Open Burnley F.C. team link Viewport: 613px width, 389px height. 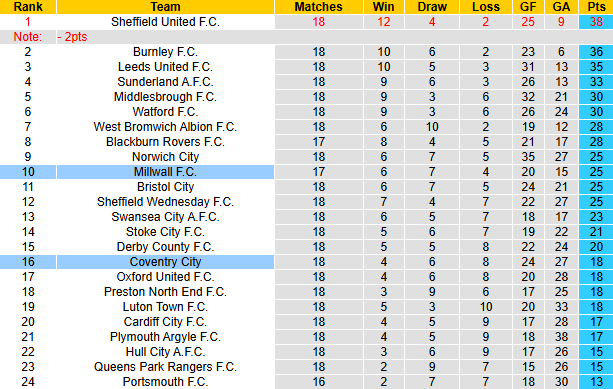(165, 52)
